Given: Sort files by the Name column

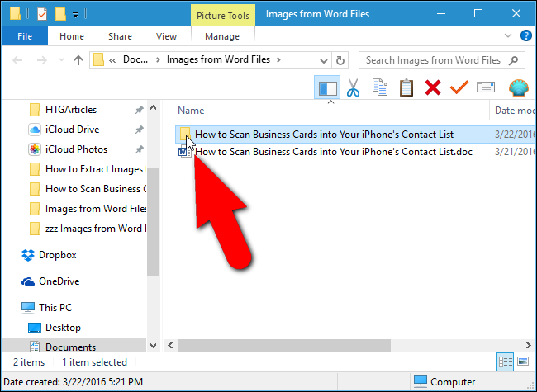Looking at the screenshot, I should click(x=191, y=110).
